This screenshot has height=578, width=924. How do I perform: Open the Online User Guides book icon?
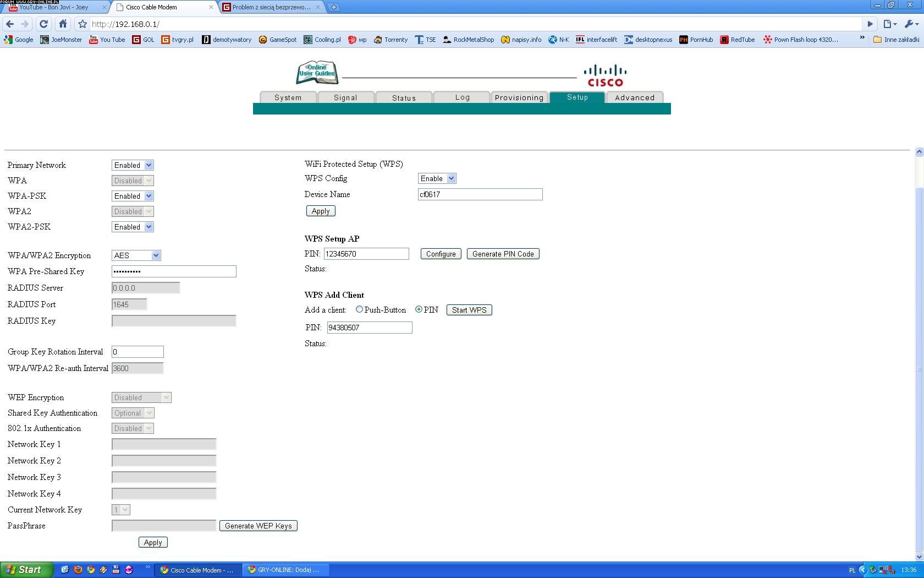[x=317, y=72]
